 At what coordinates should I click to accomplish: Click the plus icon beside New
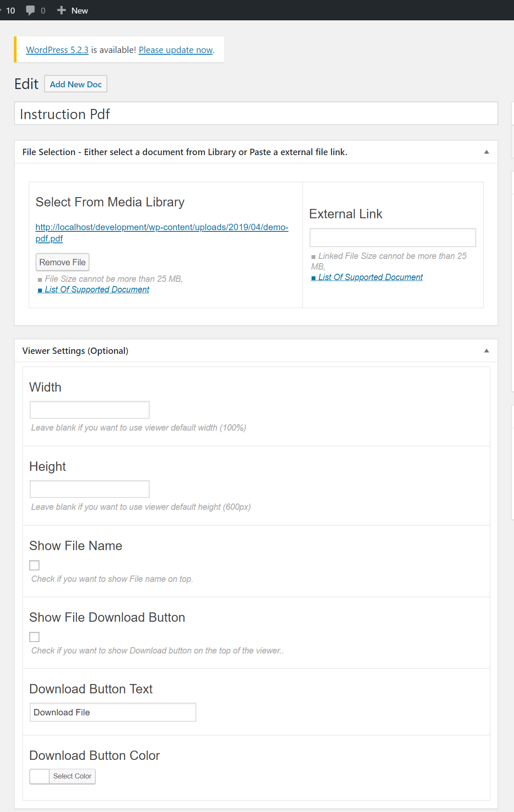61,11
